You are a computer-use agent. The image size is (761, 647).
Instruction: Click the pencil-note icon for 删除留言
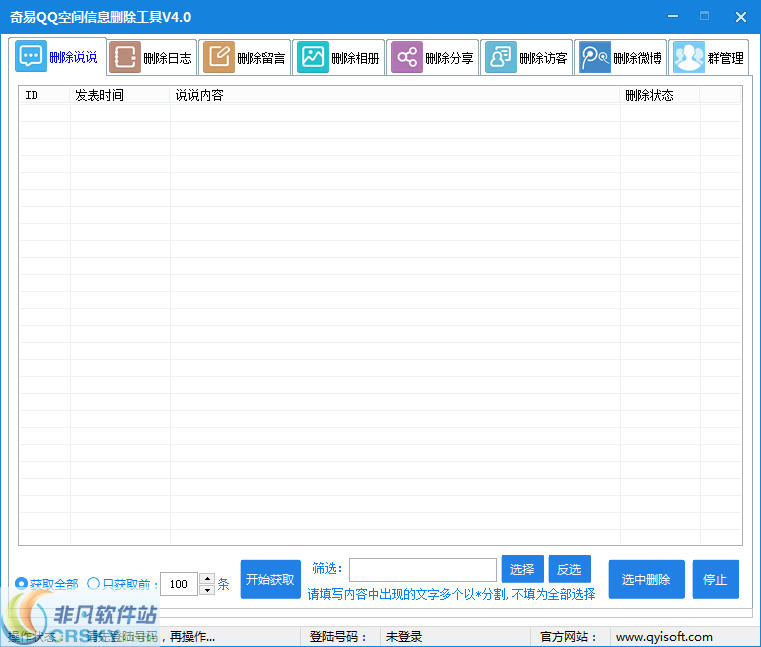pos(219,57)
